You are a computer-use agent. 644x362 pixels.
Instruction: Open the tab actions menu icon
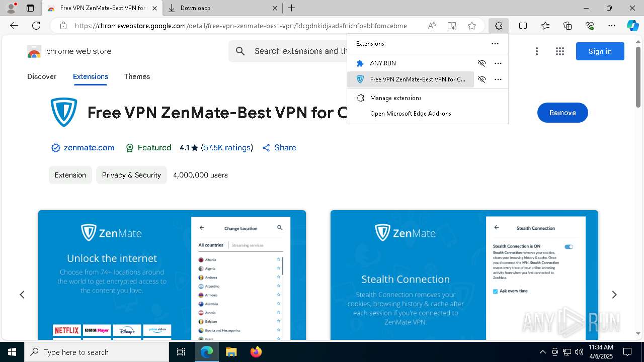click(30, 8)
